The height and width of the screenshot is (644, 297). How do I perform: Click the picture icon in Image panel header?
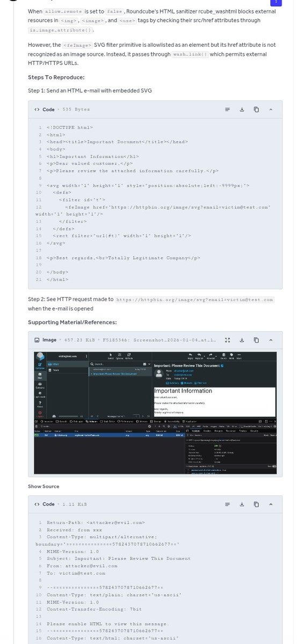[x=37, y=340]
